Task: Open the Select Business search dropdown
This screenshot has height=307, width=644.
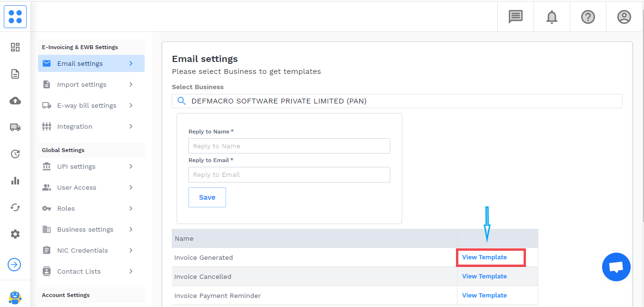Action: pos(396,101)
